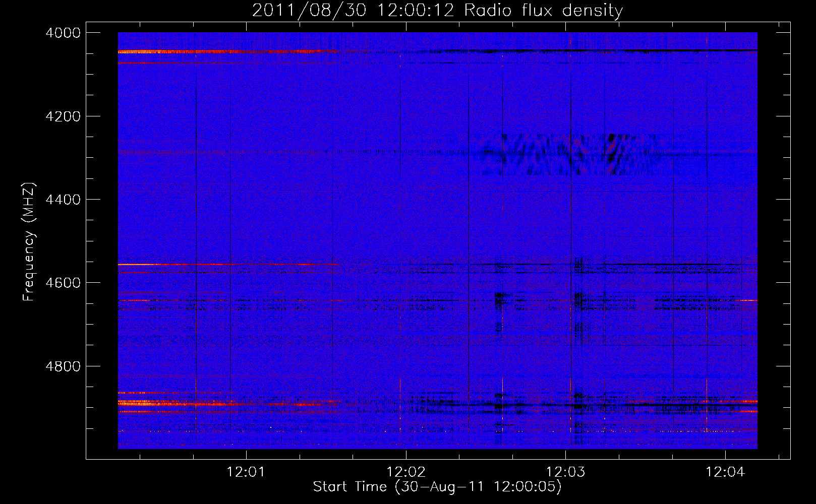The image size is (816, 504).
Task: Click the 4200 frequency tick label
Action: (x=63, y=116)
